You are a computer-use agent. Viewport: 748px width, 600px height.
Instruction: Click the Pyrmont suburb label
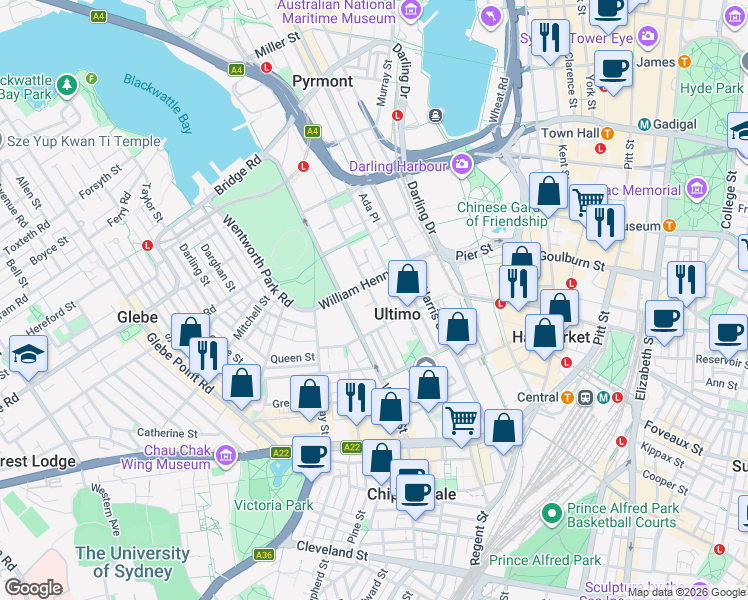click(322, 81)
